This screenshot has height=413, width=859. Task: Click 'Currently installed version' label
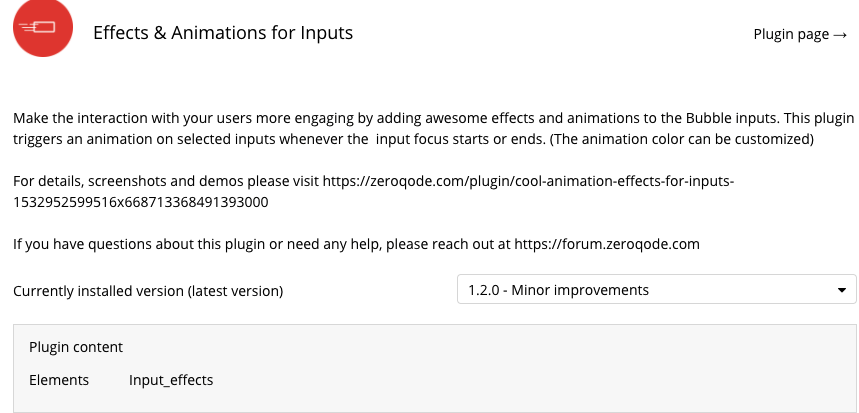tap(98, 291)
